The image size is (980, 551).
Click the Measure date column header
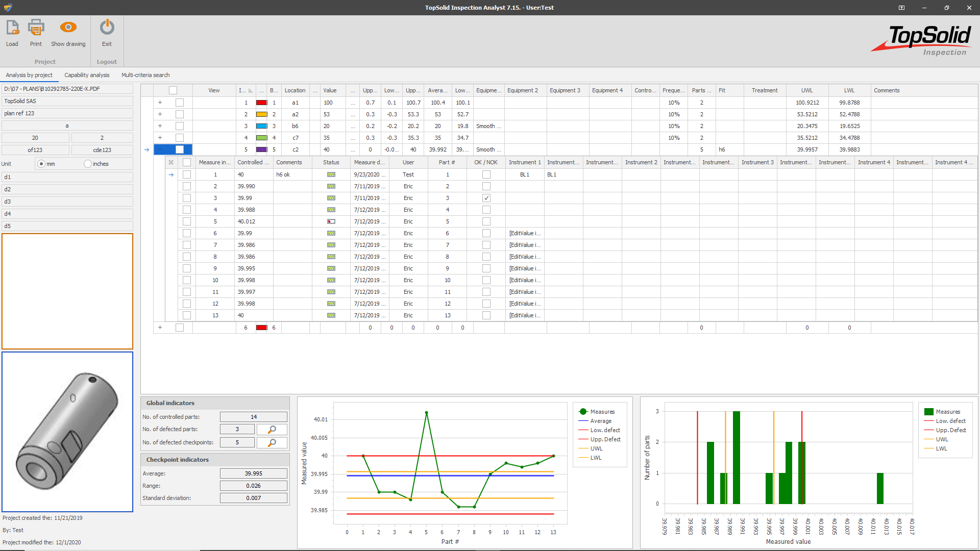[x=369, y=162]
